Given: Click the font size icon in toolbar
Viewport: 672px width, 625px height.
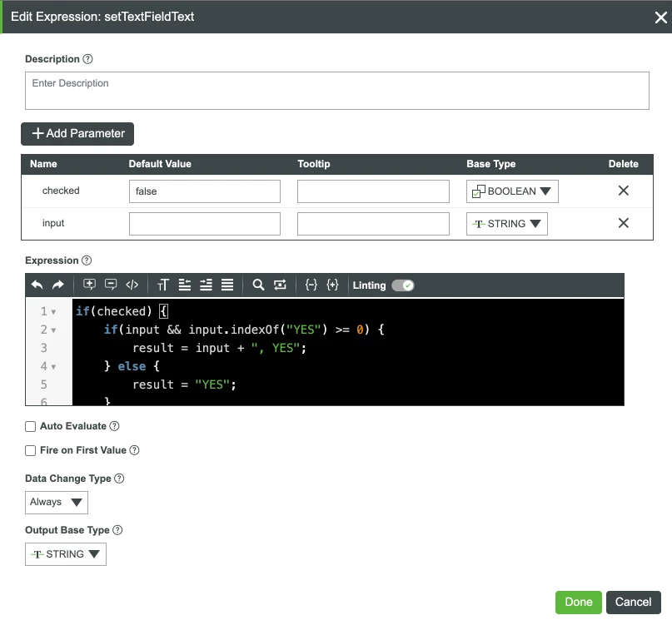Looking at the screenshot, I should point(163,285).
